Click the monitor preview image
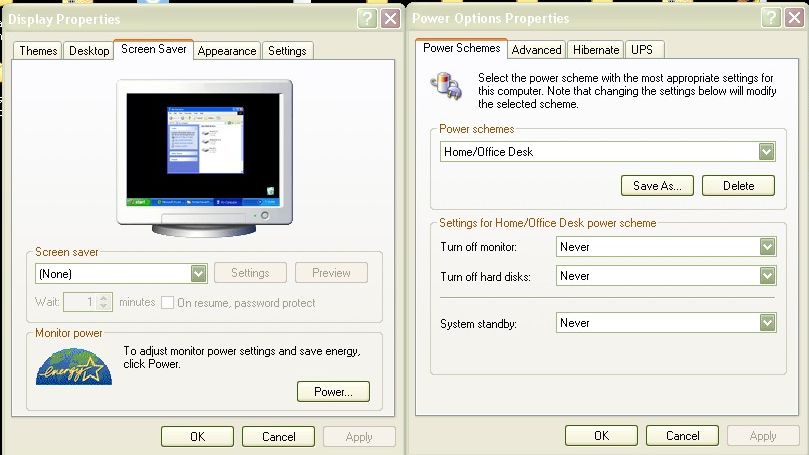 click(x=205, y=158)
